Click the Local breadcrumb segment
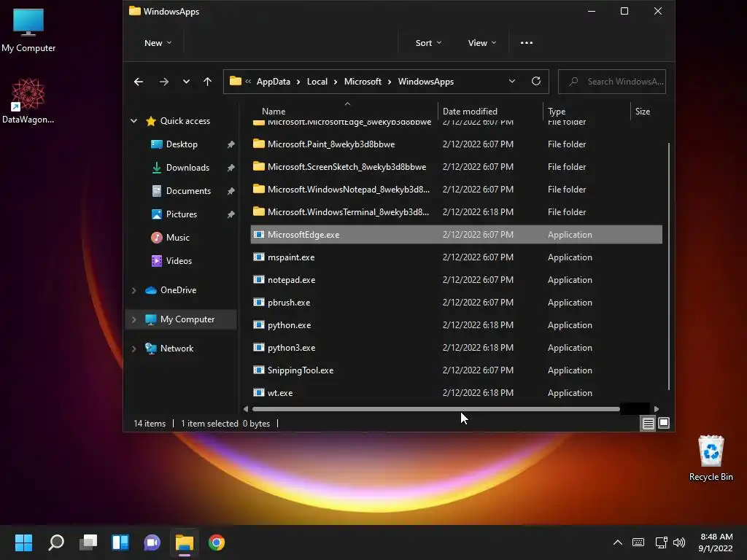Image resolution: width=747 pixels, height=560 pixels. [x=317, y=82]
